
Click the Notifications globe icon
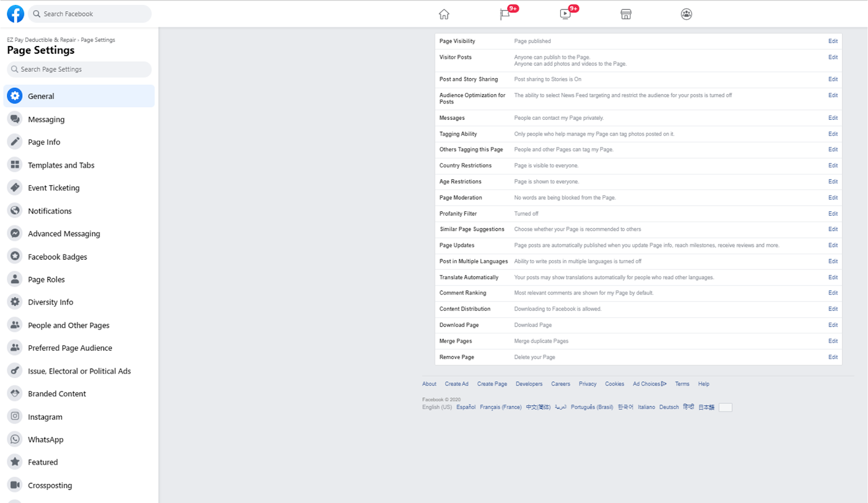pyautogui.click(x=15, y=211)
